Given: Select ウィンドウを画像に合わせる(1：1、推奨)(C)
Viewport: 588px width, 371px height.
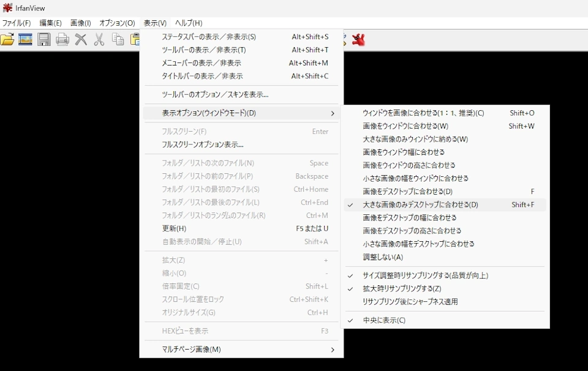Looking at the screenshot, I should 445,113.
